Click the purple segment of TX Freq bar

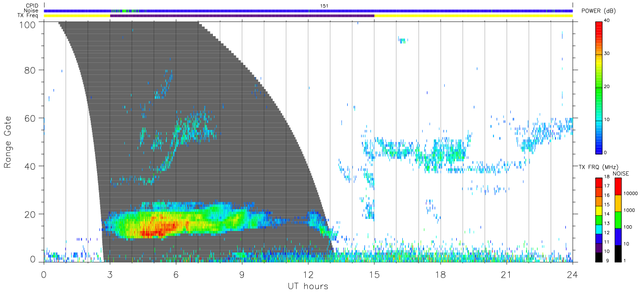click(x=242, y=16)
